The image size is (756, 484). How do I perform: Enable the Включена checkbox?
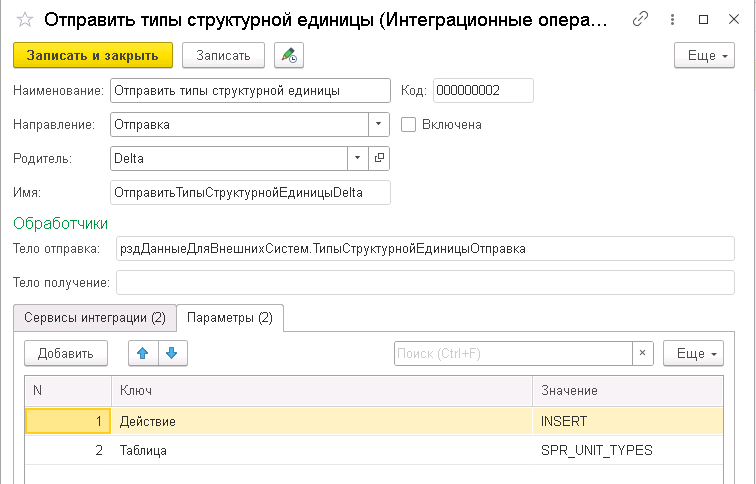[x=408, y=125]
